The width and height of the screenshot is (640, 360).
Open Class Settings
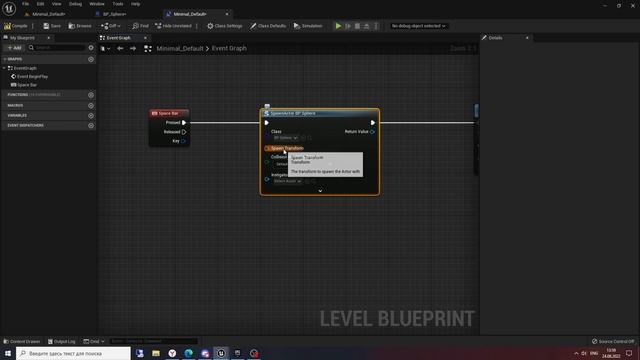pos(224,26)
